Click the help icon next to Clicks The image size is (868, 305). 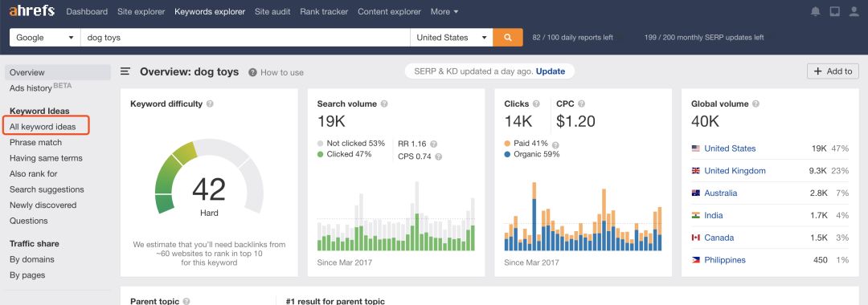coord(536,104)
